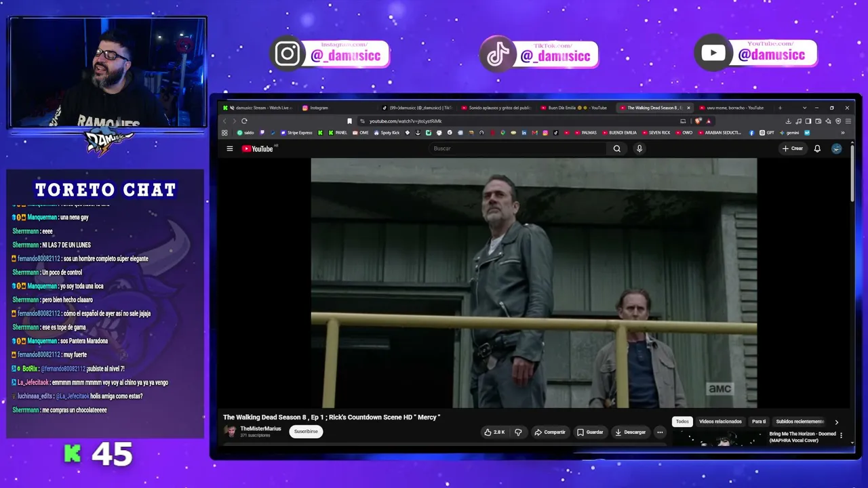Open the gemini bookmark
The image size is (868, 488).
[789, 133]
